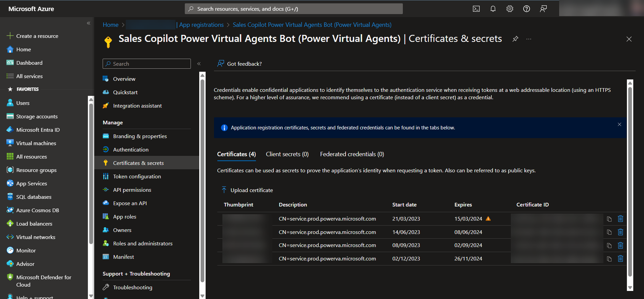Open Cloud Shell terminal icon
Screen dimensions: 644x299
476,9
